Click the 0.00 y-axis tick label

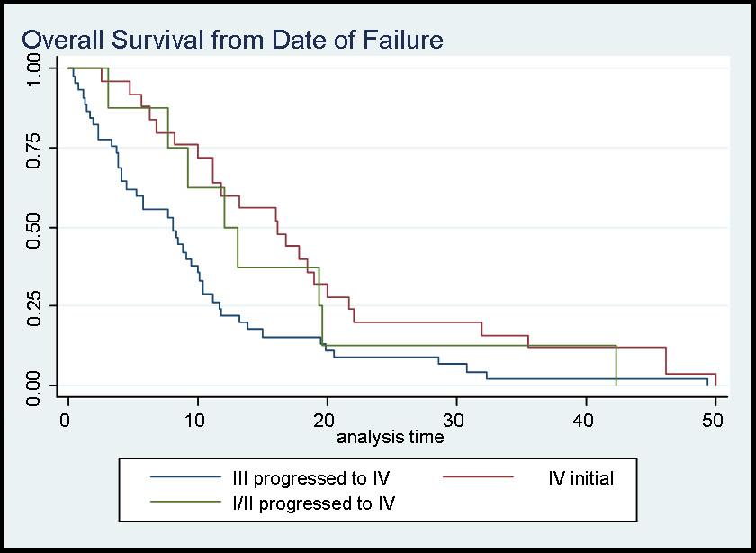(35, 385)
